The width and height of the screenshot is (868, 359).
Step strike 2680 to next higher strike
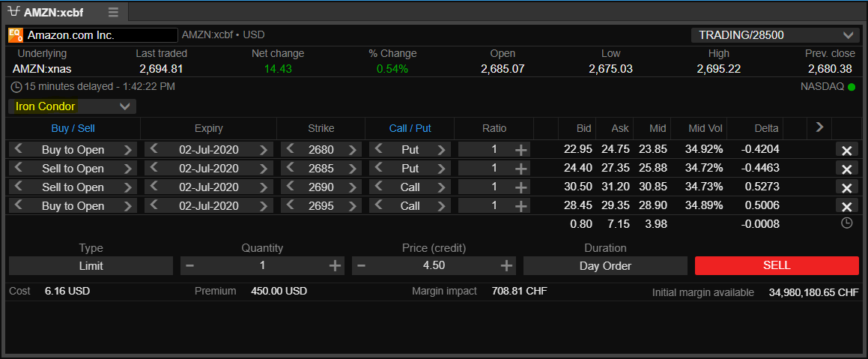[352, 150]
